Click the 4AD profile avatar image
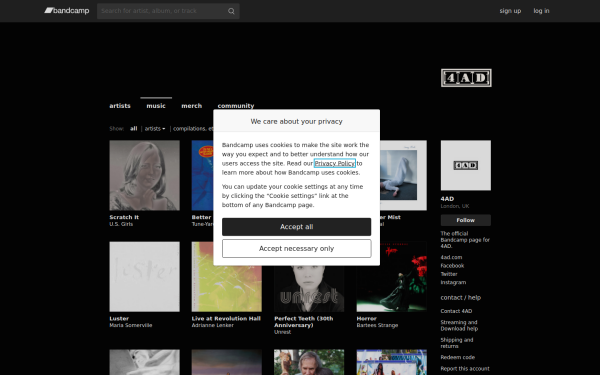Viewport: 600px width, 375px height. click(466, 165)
